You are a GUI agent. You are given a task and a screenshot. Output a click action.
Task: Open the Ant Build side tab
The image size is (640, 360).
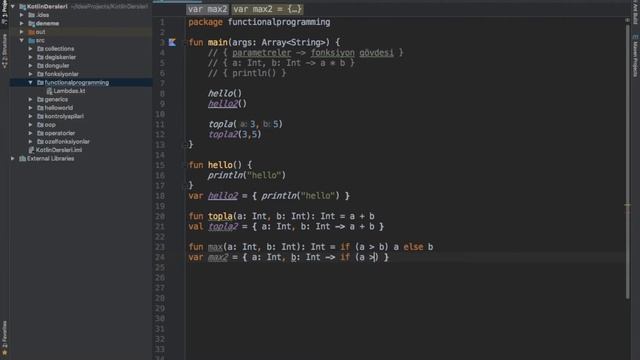tap(635, 12)
